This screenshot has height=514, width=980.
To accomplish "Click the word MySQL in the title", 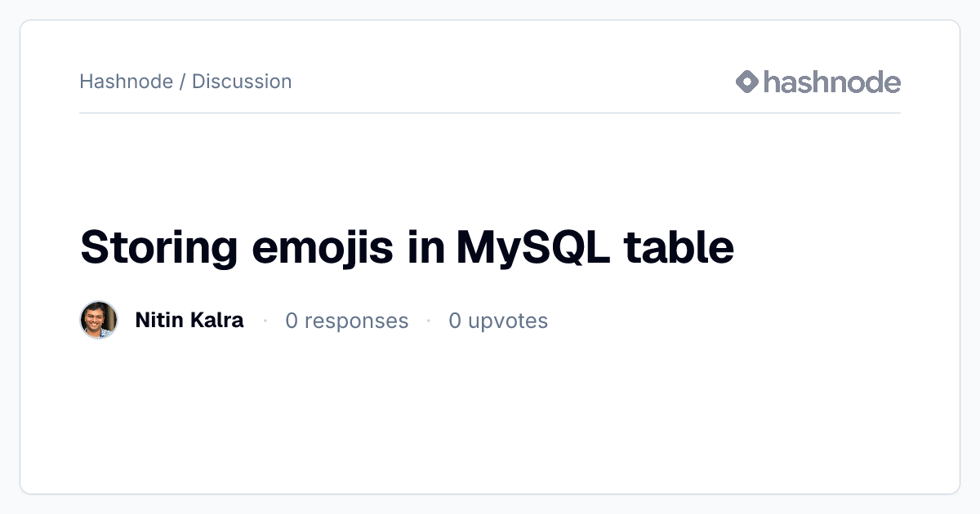I will pos(532,248).
